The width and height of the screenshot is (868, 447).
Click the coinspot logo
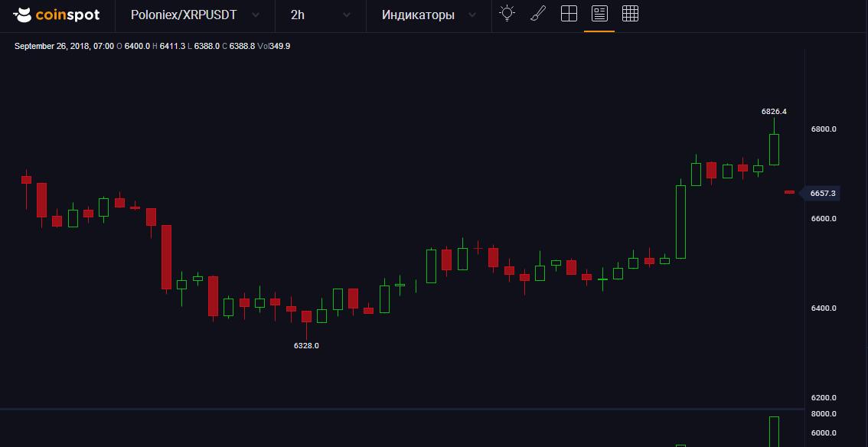click(57, 15)
